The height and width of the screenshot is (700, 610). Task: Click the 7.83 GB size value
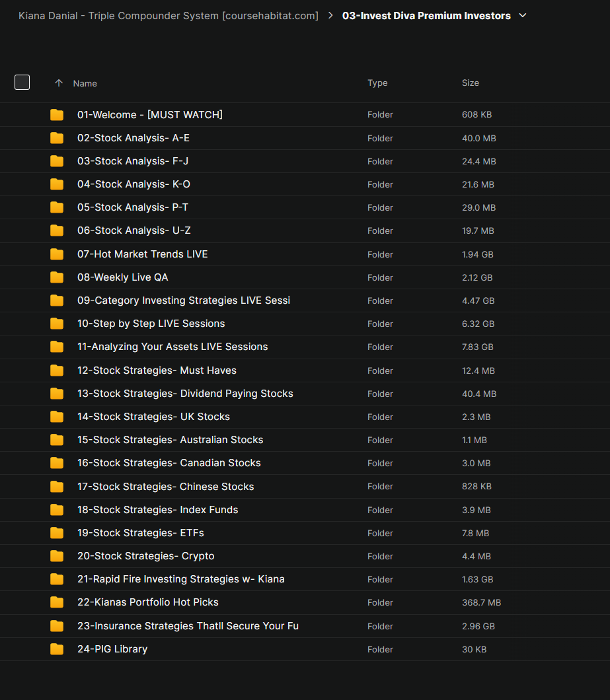(x=477, y=347)
